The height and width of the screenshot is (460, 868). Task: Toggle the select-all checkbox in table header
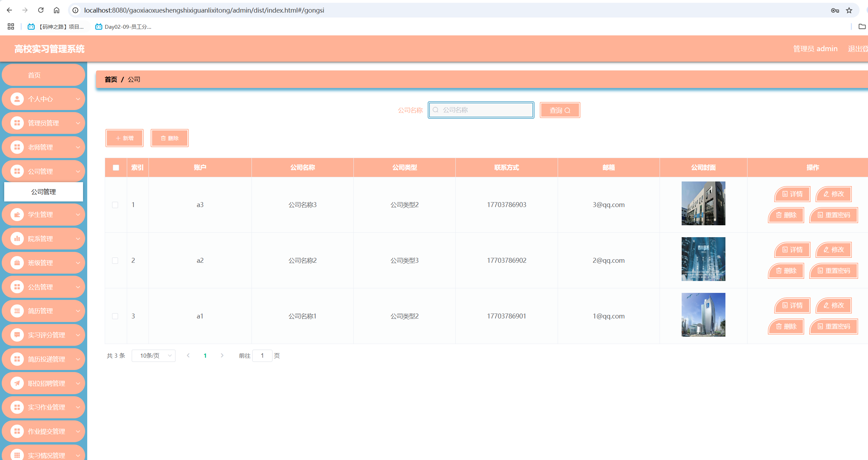click(x=116, y=167)
